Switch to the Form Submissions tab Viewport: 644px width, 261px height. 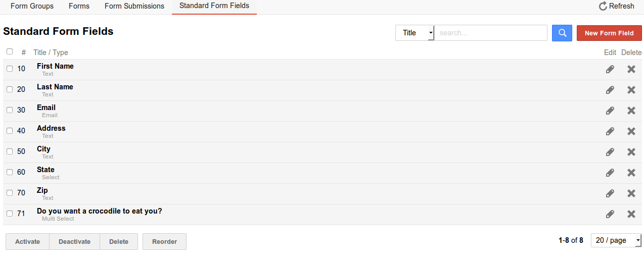pos(134,6)
